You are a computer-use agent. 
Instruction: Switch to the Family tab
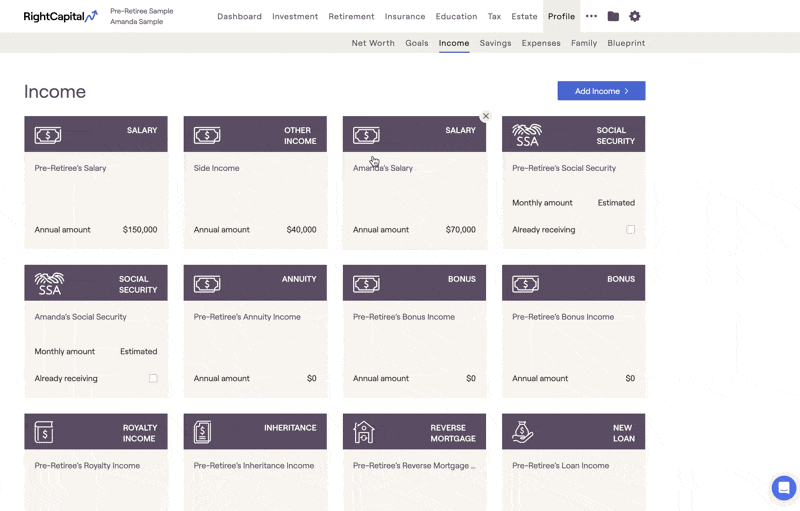click(584, 43)
